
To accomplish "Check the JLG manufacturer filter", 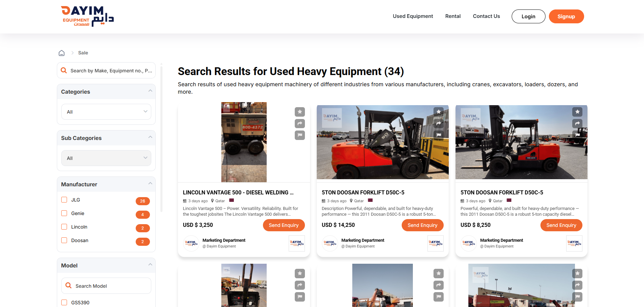I will pos(64,200).
